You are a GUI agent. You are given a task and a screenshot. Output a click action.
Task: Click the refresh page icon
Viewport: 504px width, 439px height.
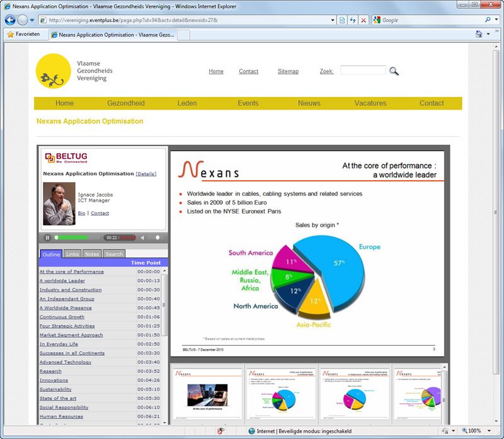(x=353, y=20)
